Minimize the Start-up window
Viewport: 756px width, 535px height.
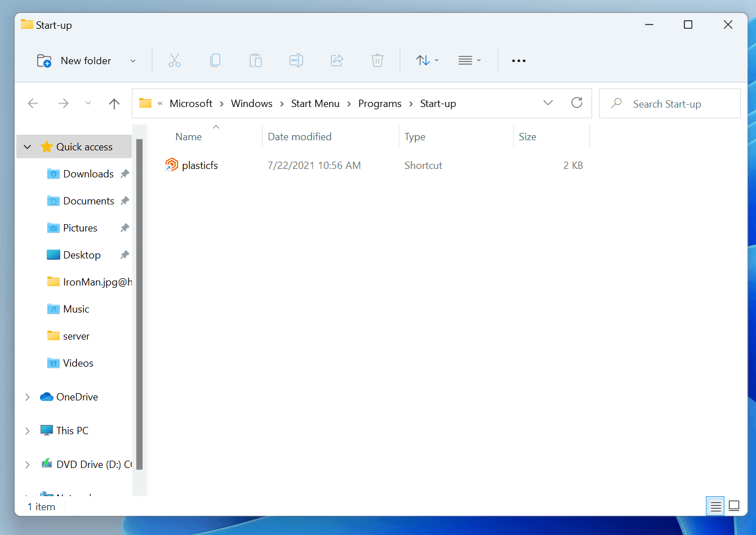(649, 25)
